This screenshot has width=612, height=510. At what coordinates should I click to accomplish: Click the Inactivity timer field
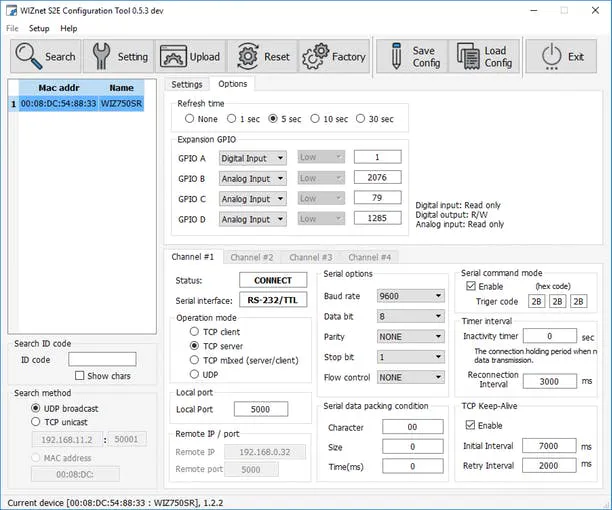(550, 336)
